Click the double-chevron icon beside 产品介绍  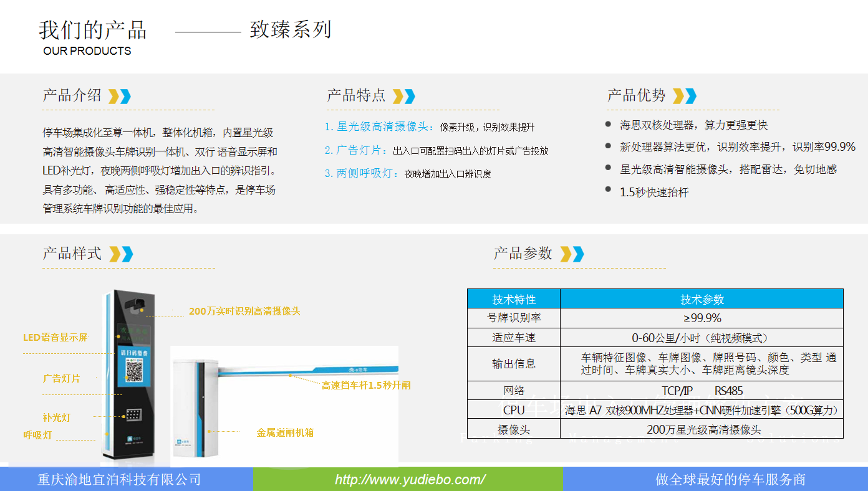[119, 97]
